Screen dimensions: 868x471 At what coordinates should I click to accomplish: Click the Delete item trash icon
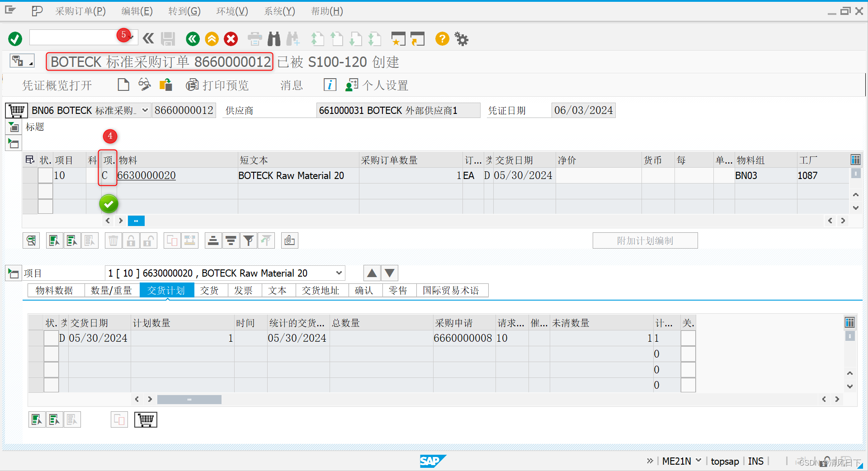[x=113, y=240]
